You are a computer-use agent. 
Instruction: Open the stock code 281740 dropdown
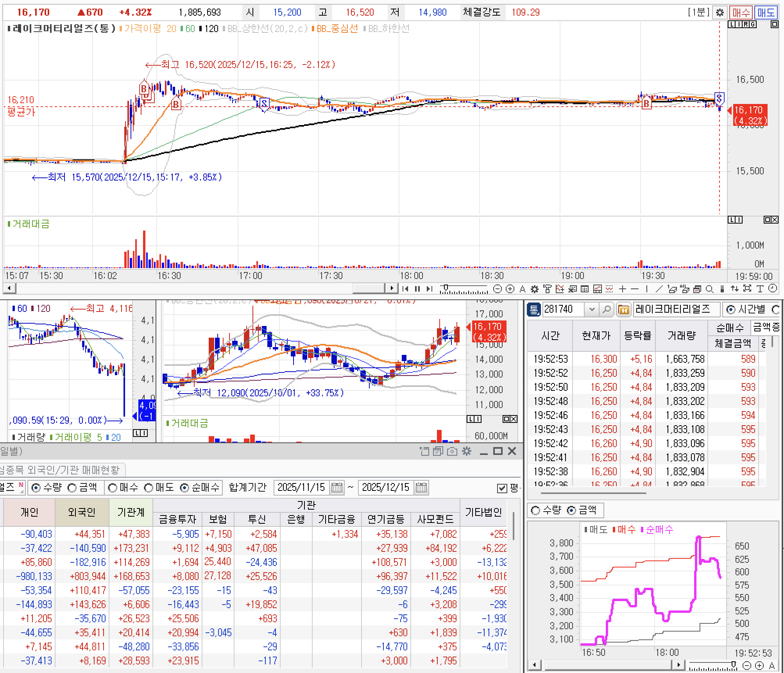tap(592, 310)
